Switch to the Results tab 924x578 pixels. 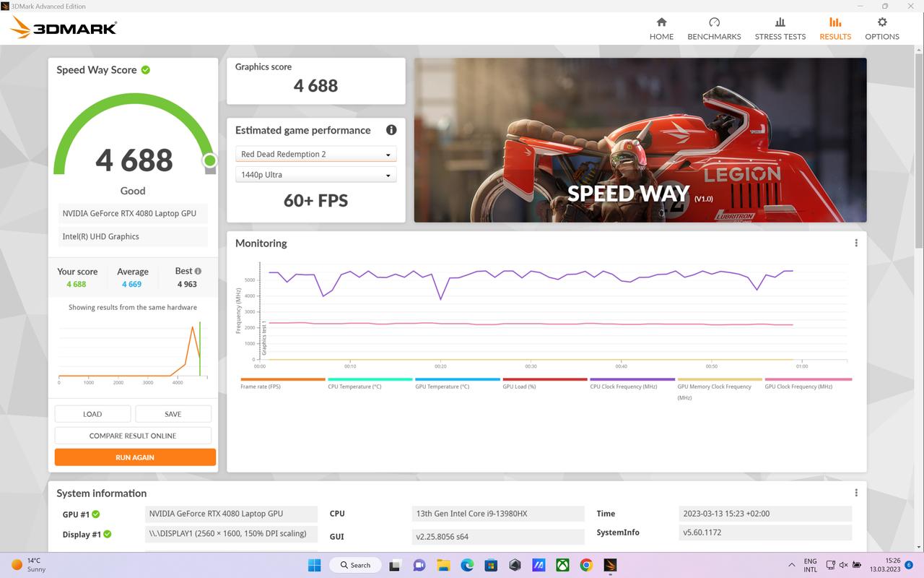coord(835,29)
